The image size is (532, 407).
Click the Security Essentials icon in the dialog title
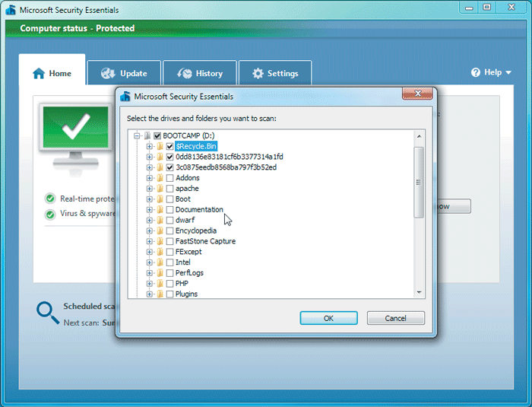(125, 97)
